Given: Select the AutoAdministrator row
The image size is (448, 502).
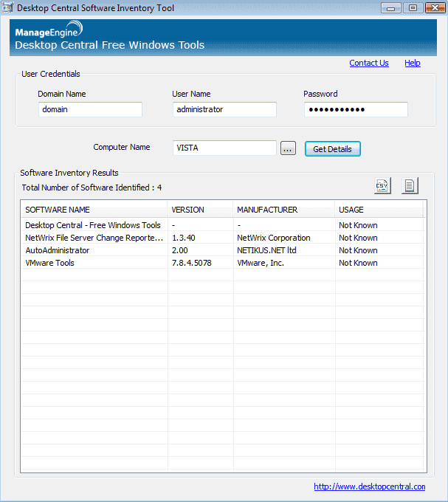Looking at the screenshot, I should (x=223, y=250).
